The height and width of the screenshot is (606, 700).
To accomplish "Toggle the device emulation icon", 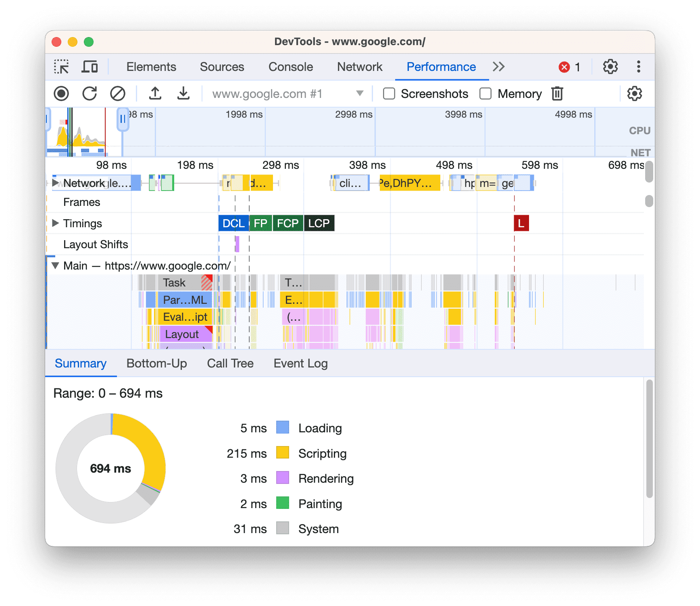I will click(x=90, y=67).
